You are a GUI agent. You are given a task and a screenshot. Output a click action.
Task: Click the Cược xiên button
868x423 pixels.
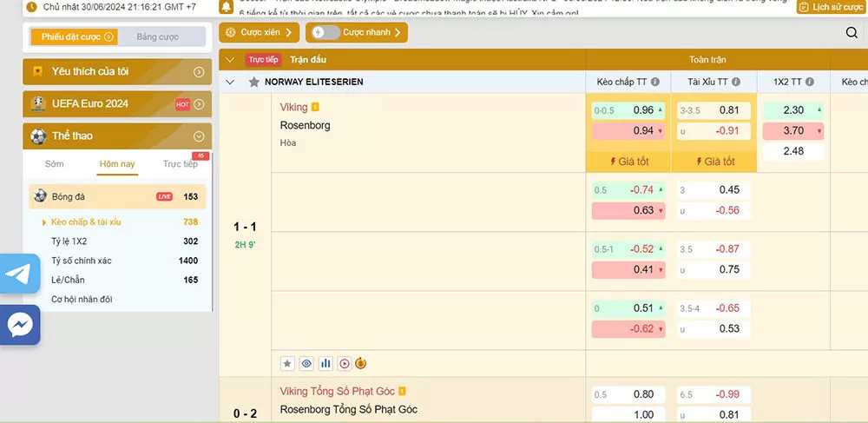click(x=259, y=33)
